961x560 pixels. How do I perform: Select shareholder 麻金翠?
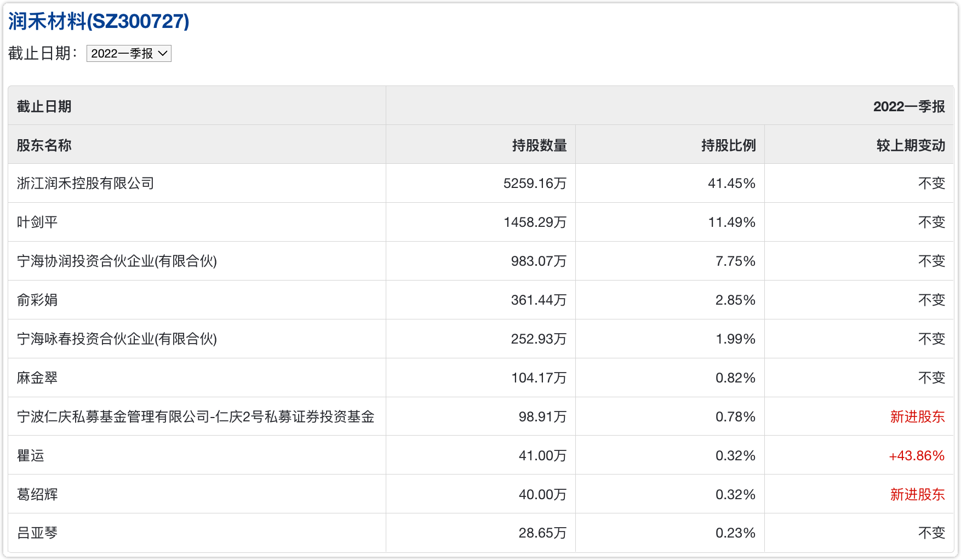pyautogui.click(x=37, y=378)
